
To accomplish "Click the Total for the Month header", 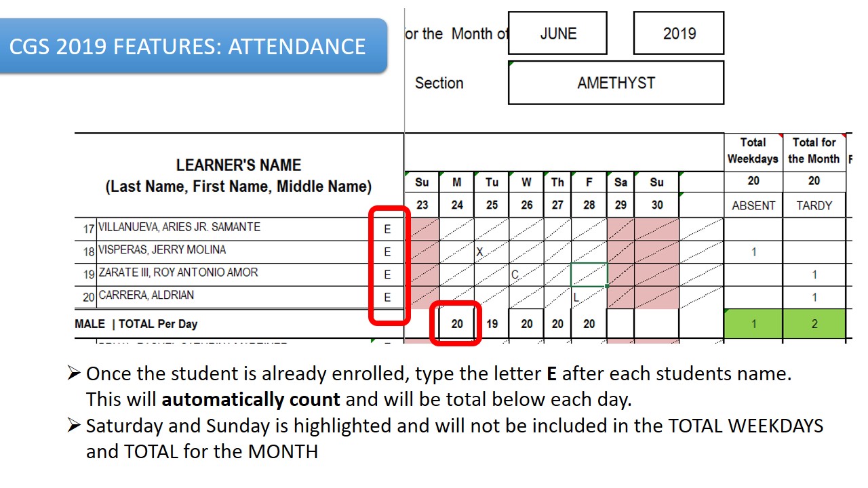I will (814, 150).
